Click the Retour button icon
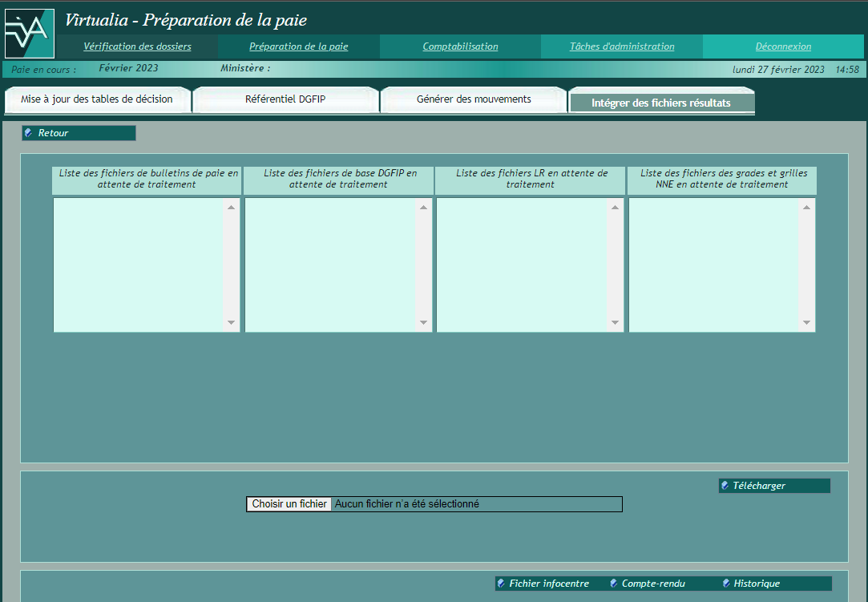The width and height of the screenshot is (868, 602). [29, 133]
